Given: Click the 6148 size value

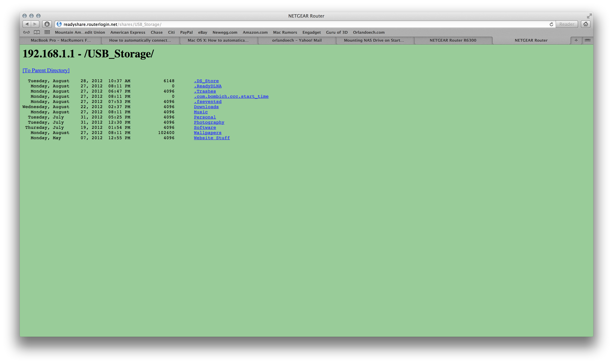Looking at the screenshot, I should click(169, 81).
